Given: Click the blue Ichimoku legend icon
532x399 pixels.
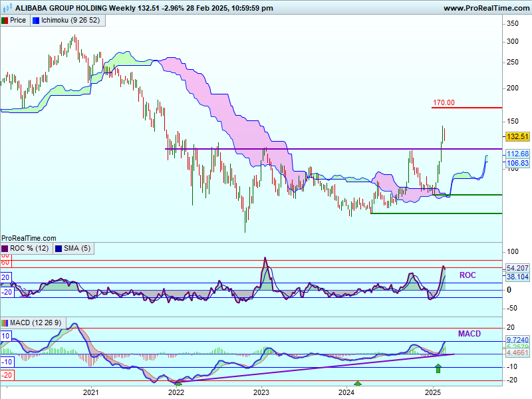Looking at the screenshot, I should pos(36,21).
